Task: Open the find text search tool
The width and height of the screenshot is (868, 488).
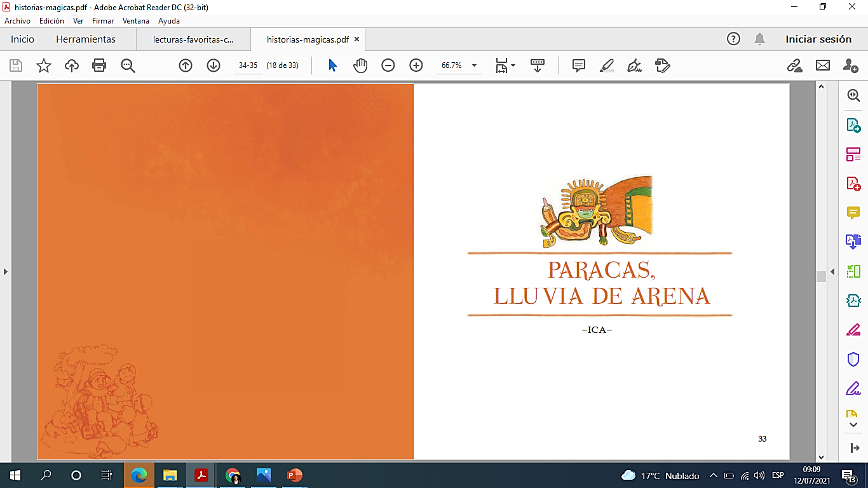Action: [x=128, y=65]
